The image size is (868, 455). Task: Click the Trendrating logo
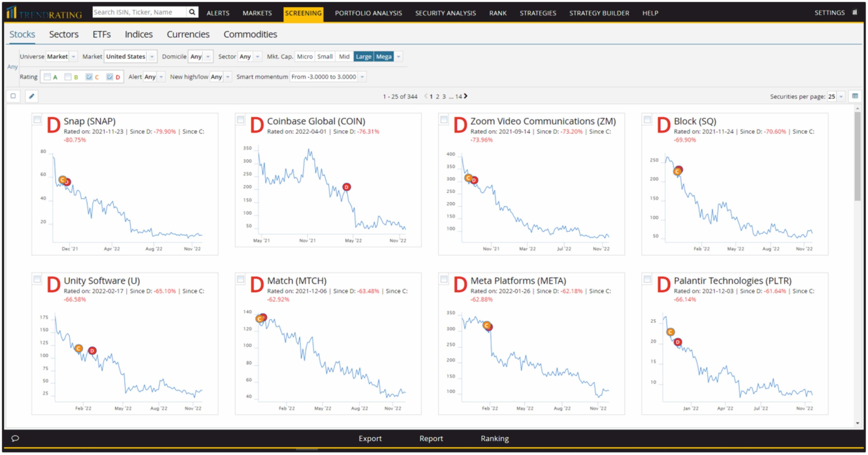point(44,13)
